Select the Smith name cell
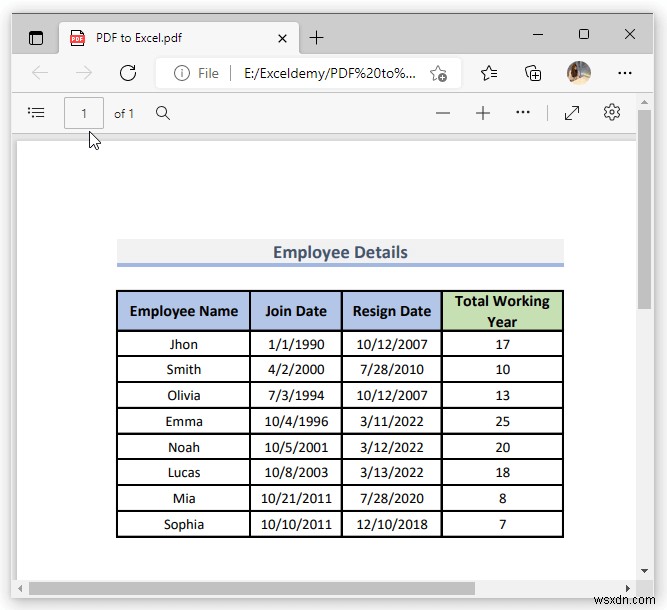This screenshot has height=610, width=667. click(x=184, y=369)
